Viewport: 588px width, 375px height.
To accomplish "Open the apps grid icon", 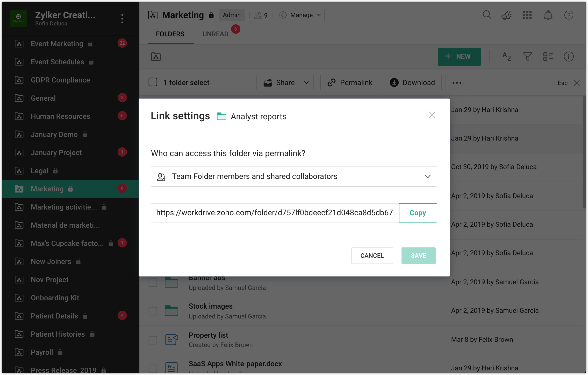I will click(x=527, y=15).
